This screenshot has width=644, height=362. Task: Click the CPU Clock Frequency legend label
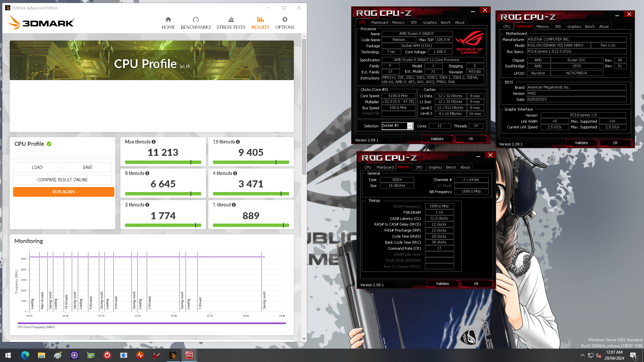coord(36,327)
